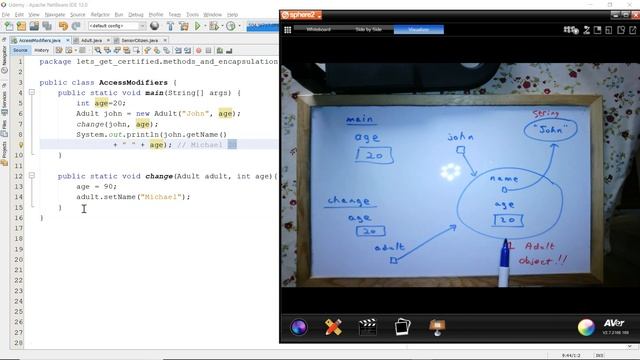The width and height of the screenshot is (640, 360).
Task: Click Clean and Build Project icon
Action: click(x=184, y=26)
